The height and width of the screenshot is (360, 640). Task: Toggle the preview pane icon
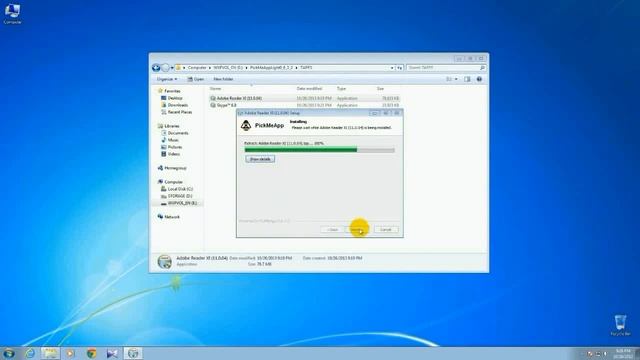coord(467,79)
